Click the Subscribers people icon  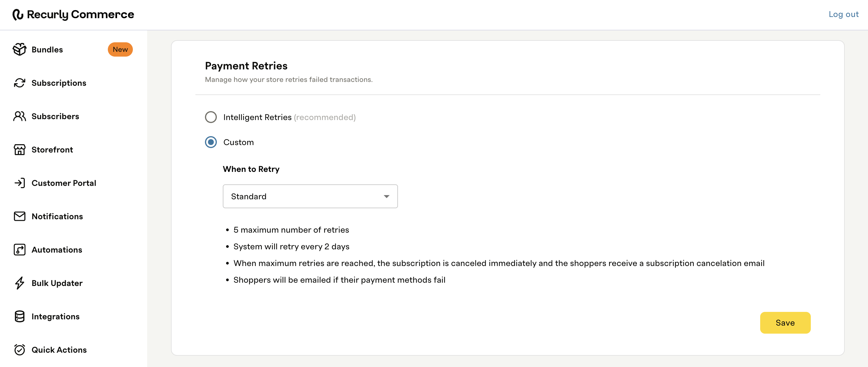(x=20, y=116)
